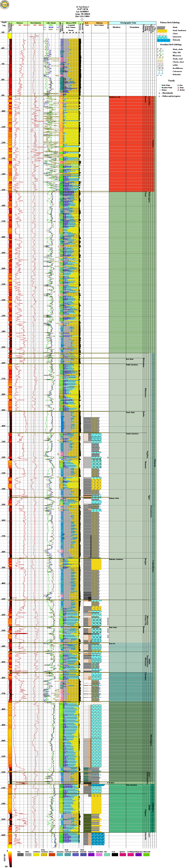Pick the Plagioclase swatch

138,854
